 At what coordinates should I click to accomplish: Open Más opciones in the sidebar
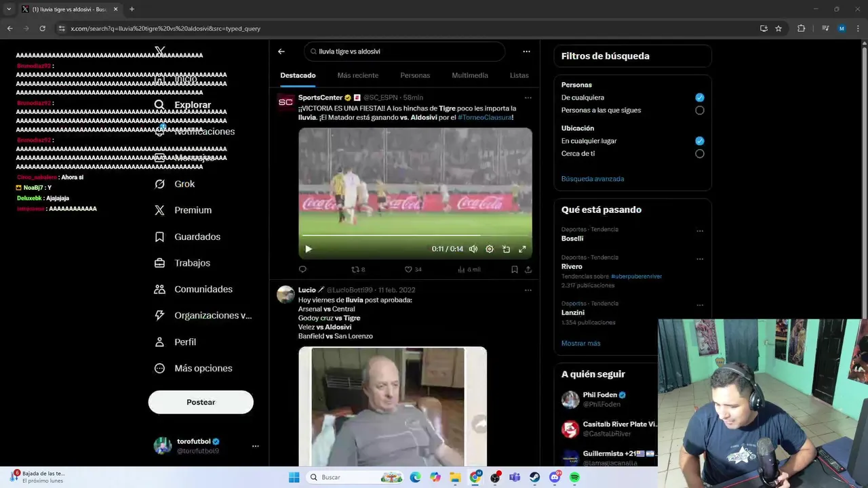pos(193,368)
